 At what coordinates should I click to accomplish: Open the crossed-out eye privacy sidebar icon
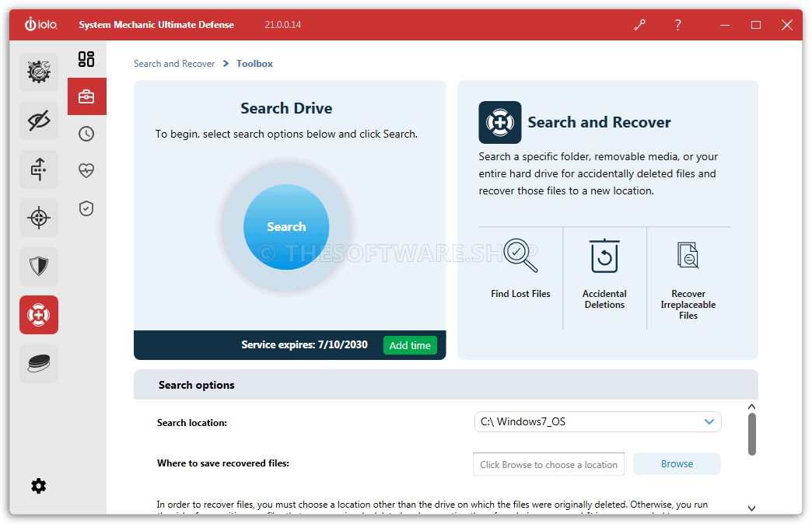click(x=39, y=121)
